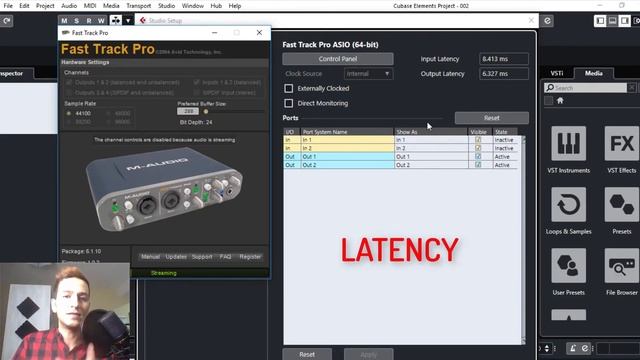The width and height of the screenshot is (640, 360).
Task: Open the Presets tile
Action: (x=621, y=204)
